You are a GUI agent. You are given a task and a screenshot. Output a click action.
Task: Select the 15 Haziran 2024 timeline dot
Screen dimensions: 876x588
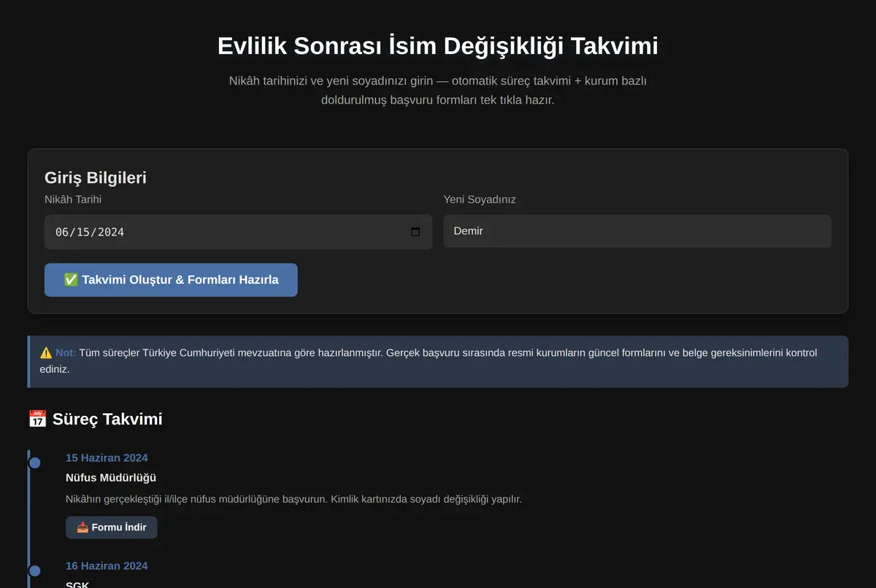pos(34,463)
